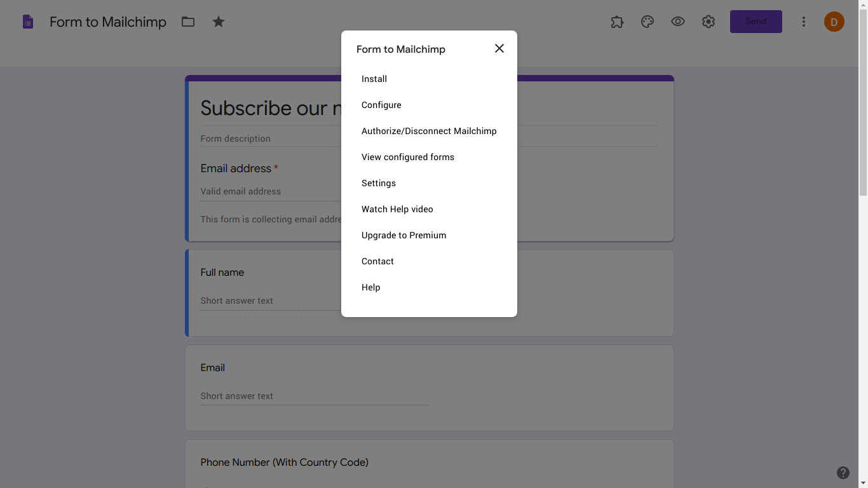Open View configured forms
The image size is (868, 488).
(407, 157)
